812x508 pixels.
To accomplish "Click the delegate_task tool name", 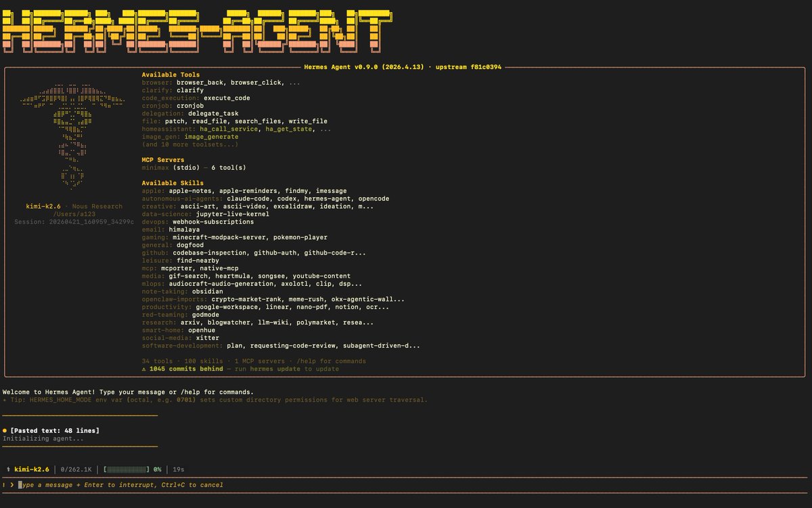I will point(213,114).
